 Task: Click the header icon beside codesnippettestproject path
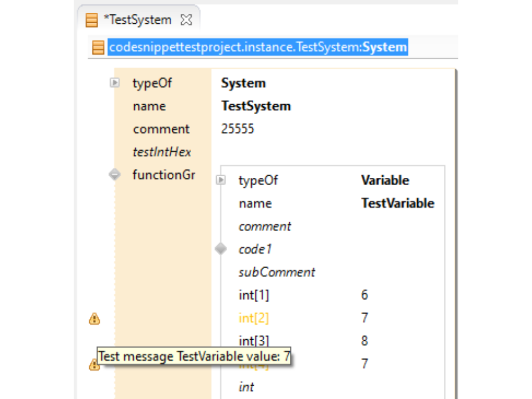(98, 48)
